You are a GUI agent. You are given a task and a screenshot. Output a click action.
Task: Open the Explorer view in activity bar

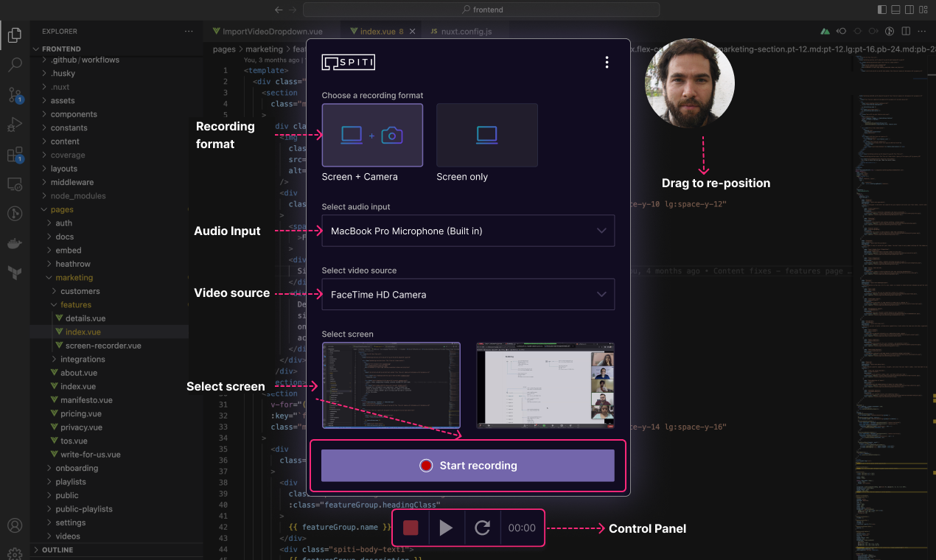(x=15, y=35)
